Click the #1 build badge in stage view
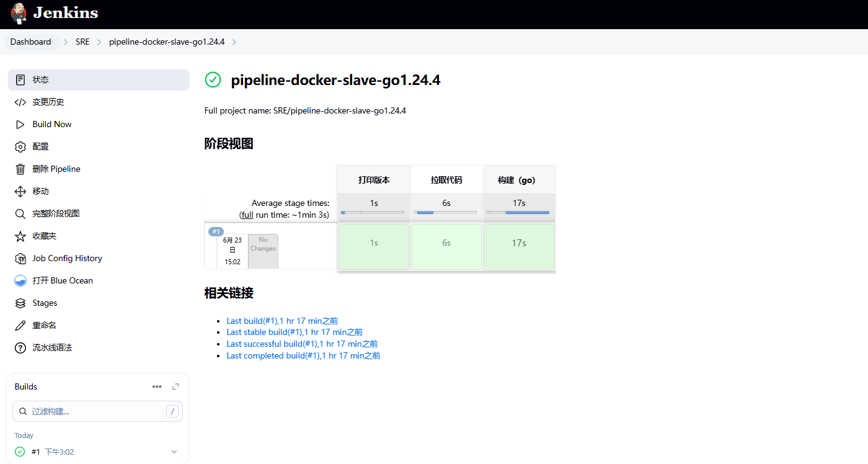Image resolution: width=868 pixels, height=464 pixels. click(x=216, y=231)
